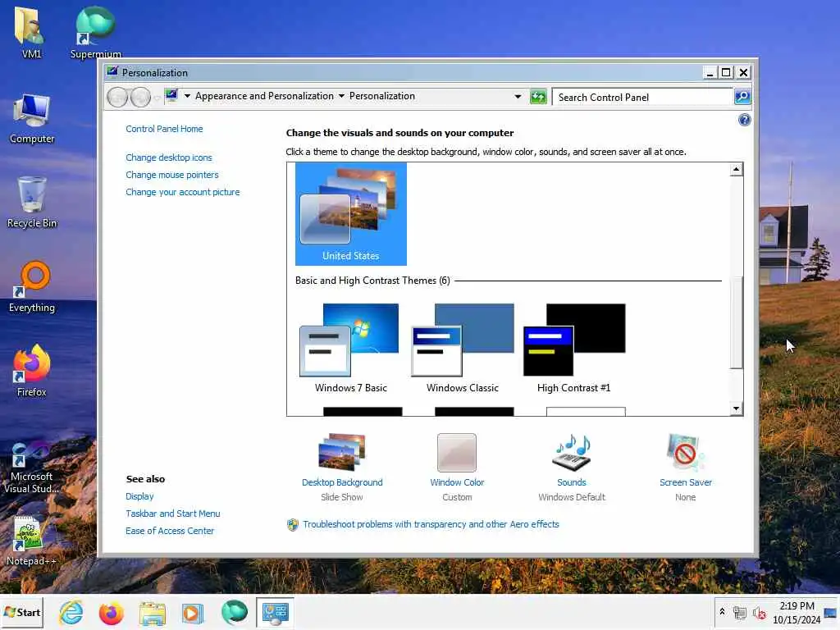The image size is (840, 630).
Task: Select Control Panel taskbar button
Action: [275, 612]
